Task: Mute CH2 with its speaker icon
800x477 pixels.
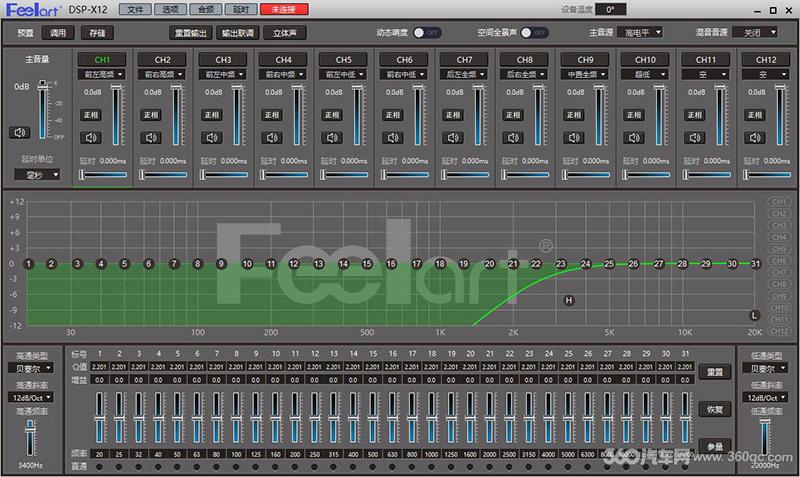Action: (x=151, y=138)
